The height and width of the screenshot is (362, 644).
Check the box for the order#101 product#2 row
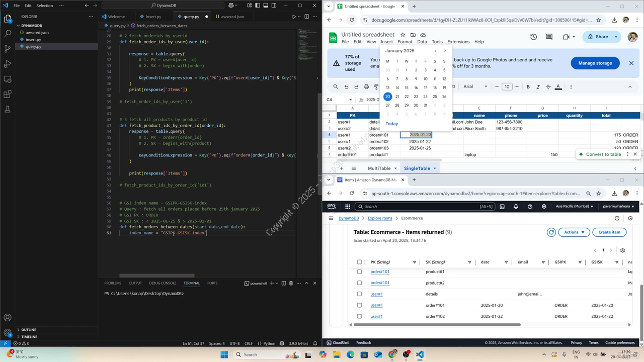pyautogui.click(x=359, y=283)
